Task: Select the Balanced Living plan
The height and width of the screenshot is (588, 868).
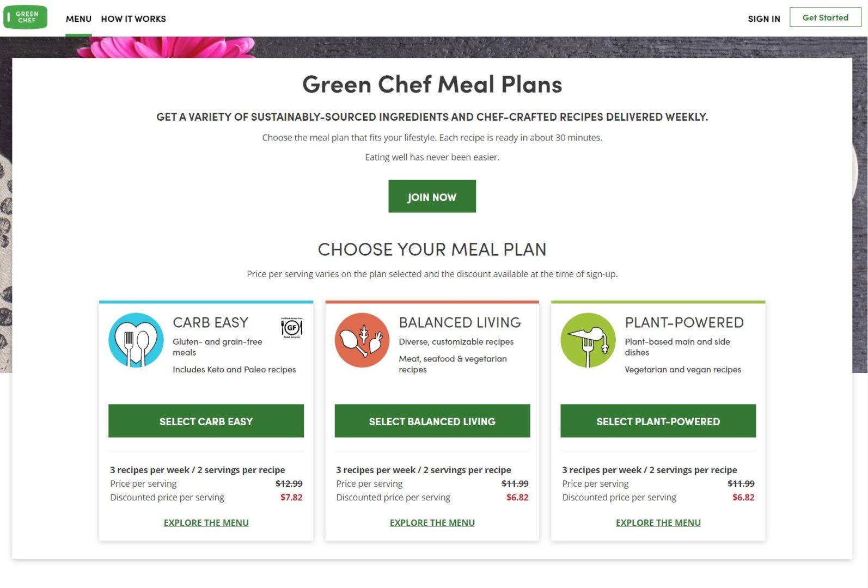Action: click(x=432, y=421)
